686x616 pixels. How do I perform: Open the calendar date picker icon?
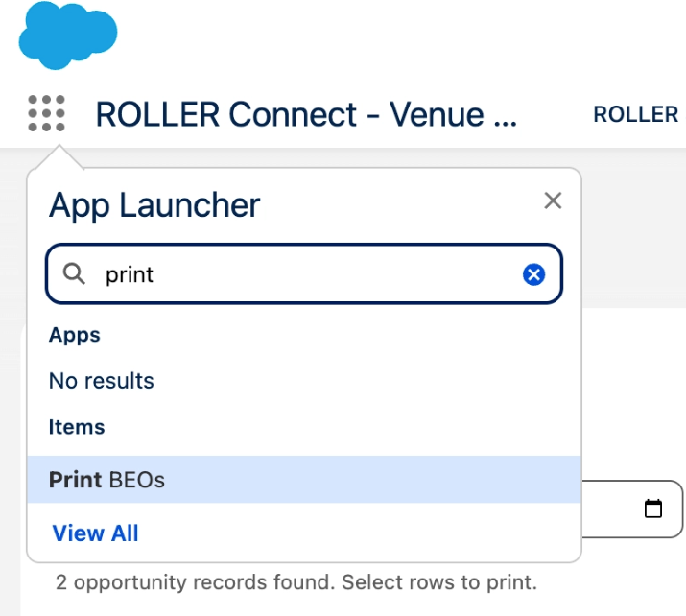[x=653, y=509]
